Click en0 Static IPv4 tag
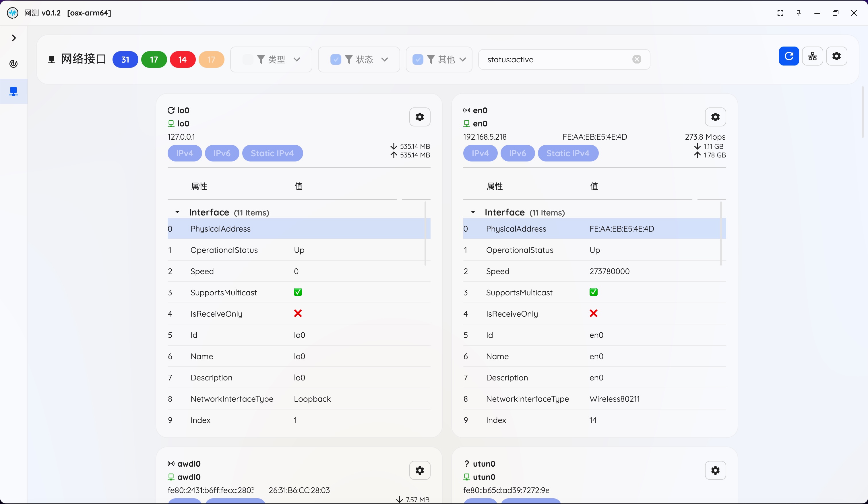The image size is (868, 504). [x=568, y=153]
